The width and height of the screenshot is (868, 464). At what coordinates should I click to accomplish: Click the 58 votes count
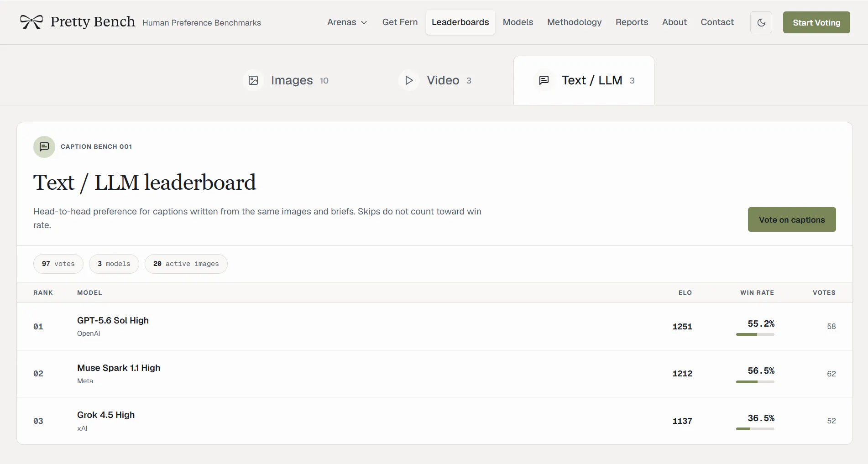pos(831,327)
